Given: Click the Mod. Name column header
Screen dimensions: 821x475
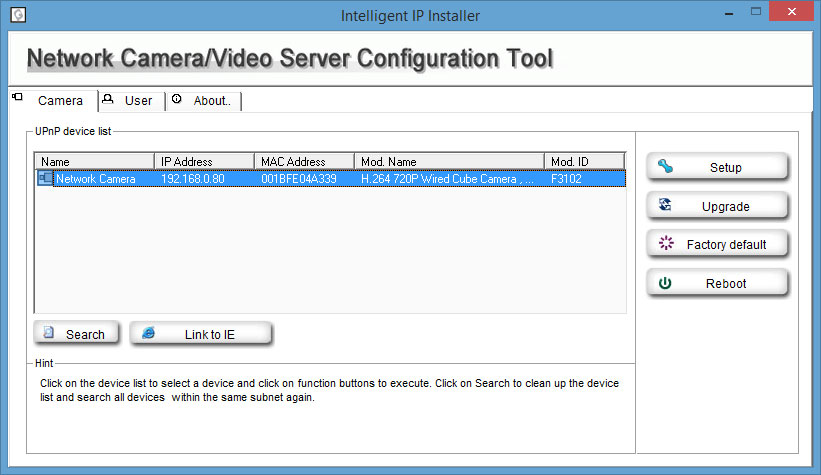Looking at the screenshot, I should (449, 161).
